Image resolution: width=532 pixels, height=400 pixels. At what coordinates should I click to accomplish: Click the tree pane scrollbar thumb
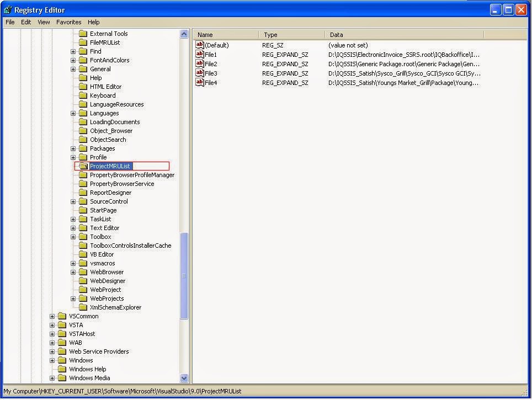tap(184, 276)
